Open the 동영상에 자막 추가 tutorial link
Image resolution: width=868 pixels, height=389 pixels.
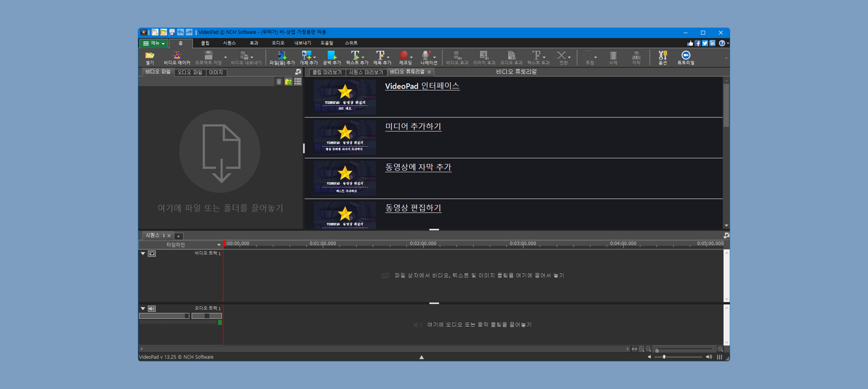coord(418,167)
